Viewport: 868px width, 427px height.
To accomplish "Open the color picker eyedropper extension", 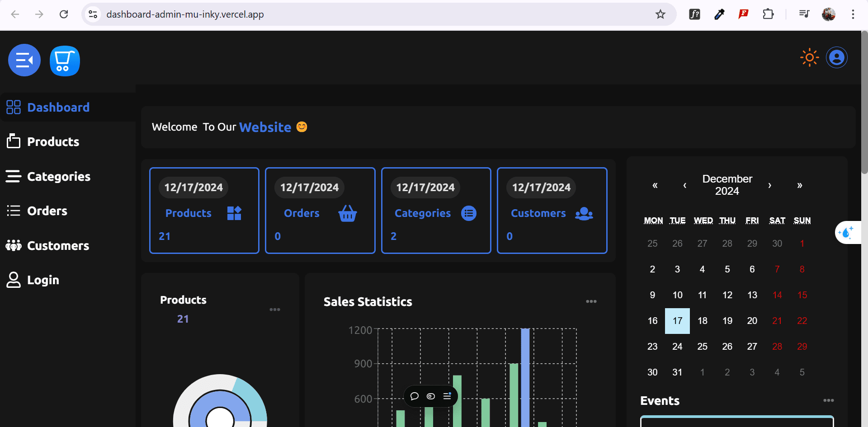I will pos(719,14).
